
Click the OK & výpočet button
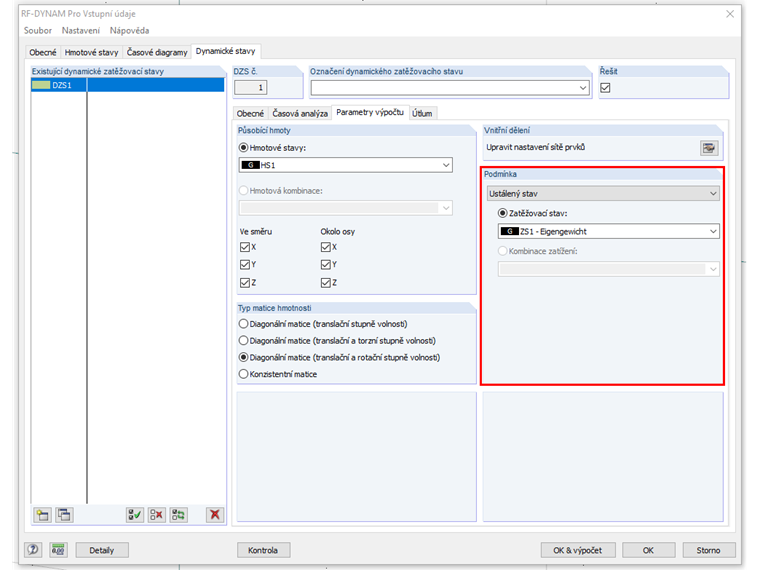578,550
